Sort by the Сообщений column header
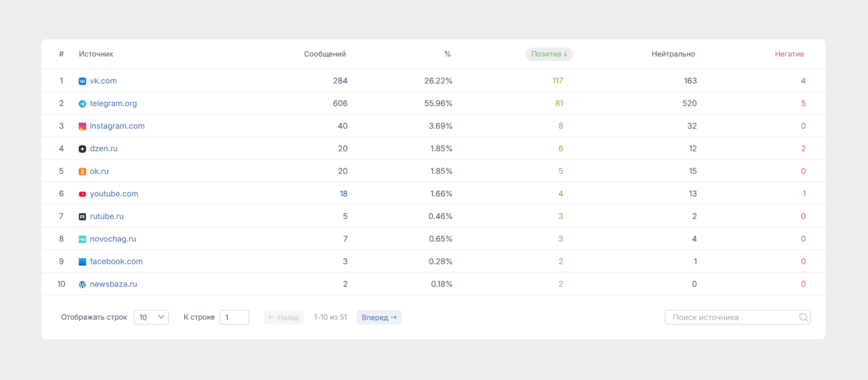The height and width of the screenshot is (380, 868). [325, 54]
